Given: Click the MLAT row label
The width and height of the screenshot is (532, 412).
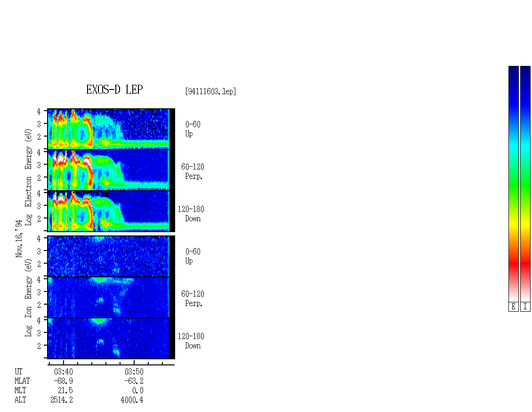Looking at the screenshot, I should (x=22, y=381).
